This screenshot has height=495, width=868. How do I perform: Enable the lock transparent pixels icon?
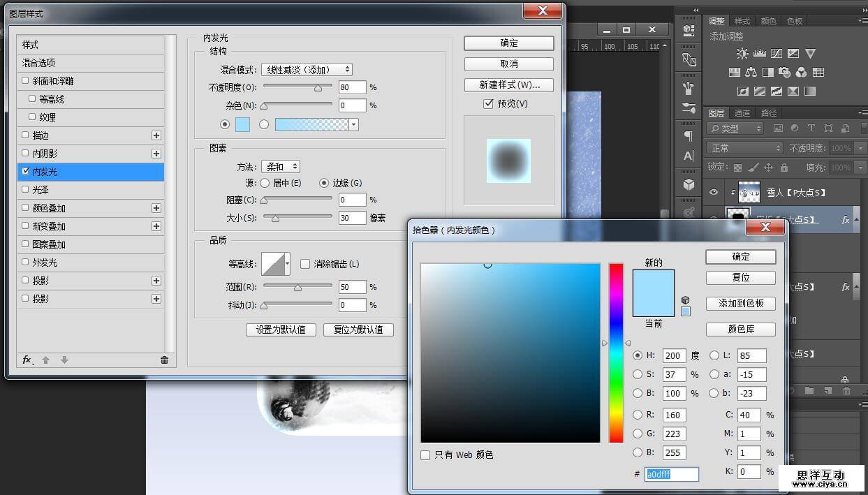(x=737, y=166)
